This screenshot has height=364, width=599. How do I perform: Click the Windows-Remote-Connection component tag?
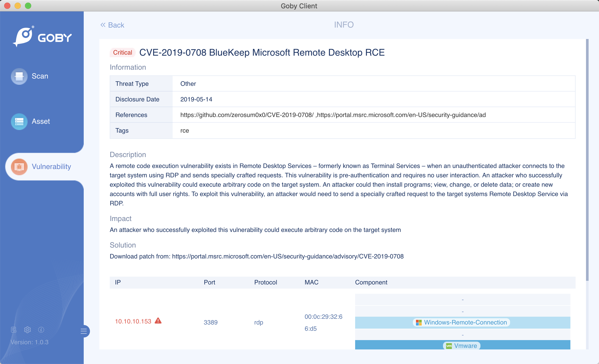click(461, 322)
